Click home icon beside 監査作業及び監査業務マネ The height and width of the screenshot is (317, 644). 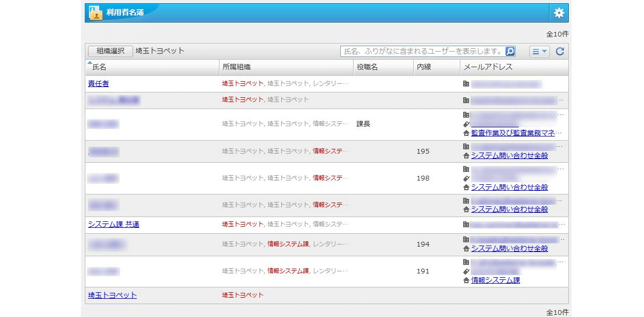466,133
